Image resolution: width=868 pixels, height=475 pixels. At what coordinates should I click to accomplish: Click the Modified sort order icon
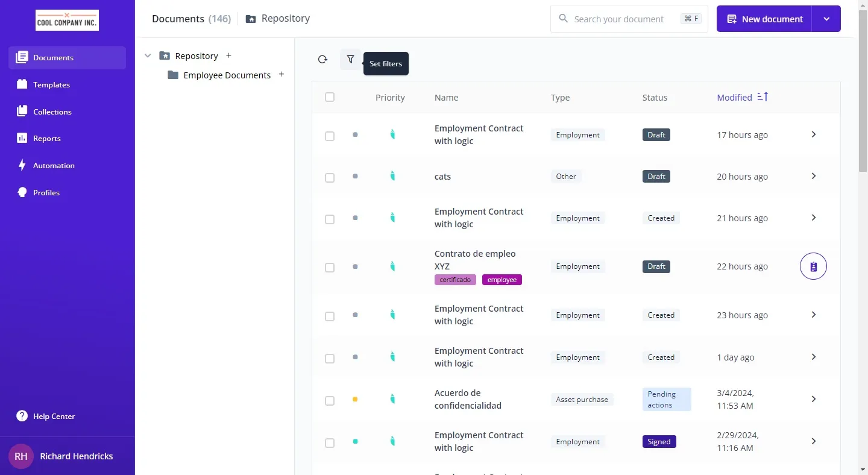763,97
